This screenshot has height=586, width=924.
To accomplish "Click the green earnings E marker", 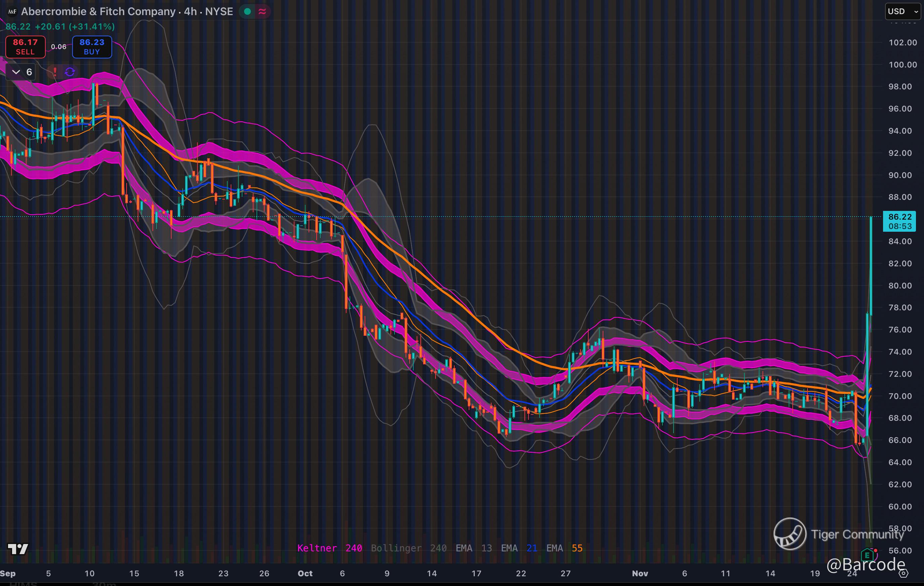I will pos(867,555).
